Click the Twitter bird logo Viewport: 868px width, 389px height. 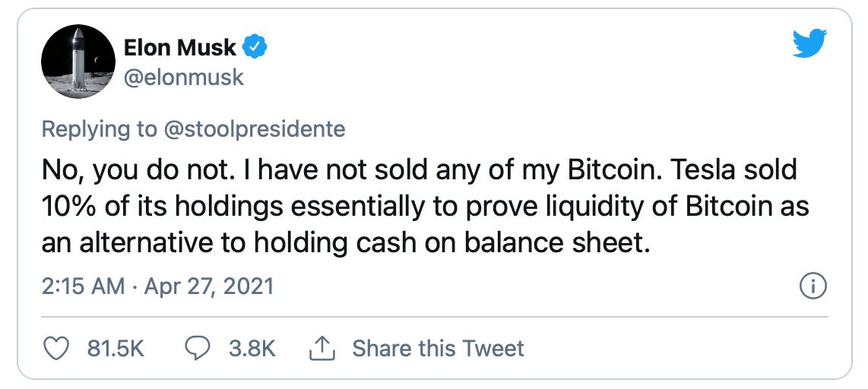[810, 44]
